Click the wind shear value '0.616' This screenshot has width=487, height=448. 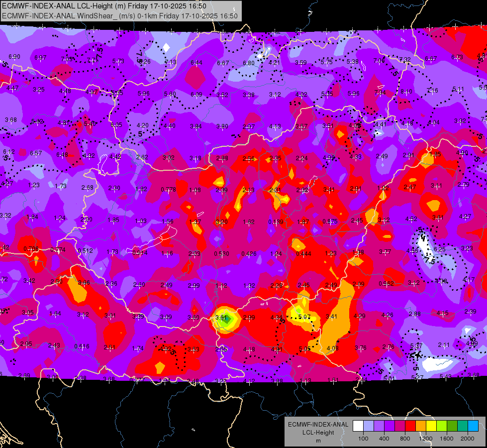(x=82, y=346)
